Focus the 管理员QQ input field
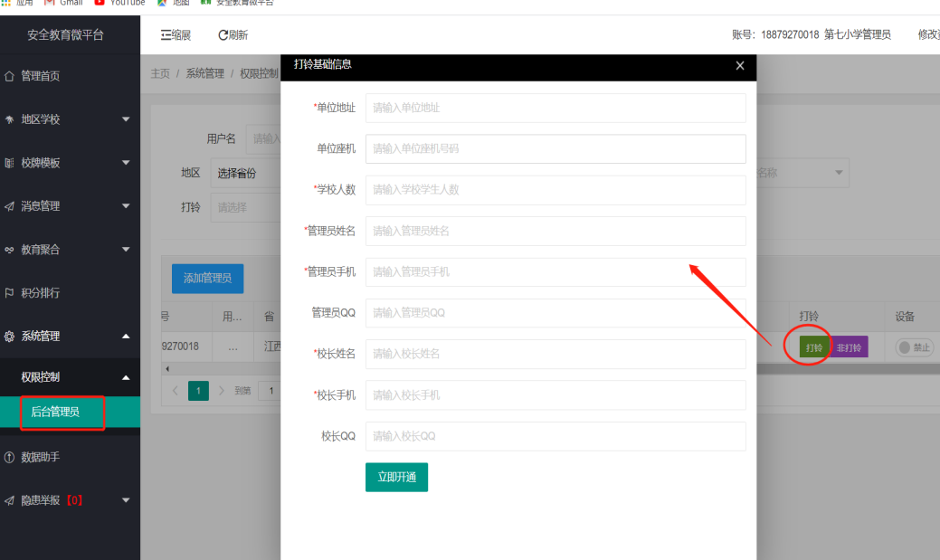Image resolution: width=940 pixels, height=560 pixels. [555, 313]
